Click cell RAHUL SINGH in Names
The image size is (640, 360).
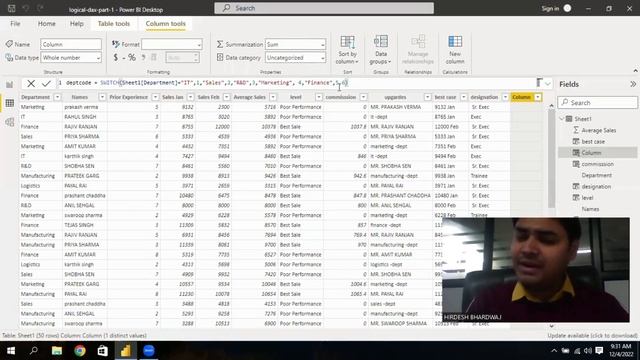(80, 117)
